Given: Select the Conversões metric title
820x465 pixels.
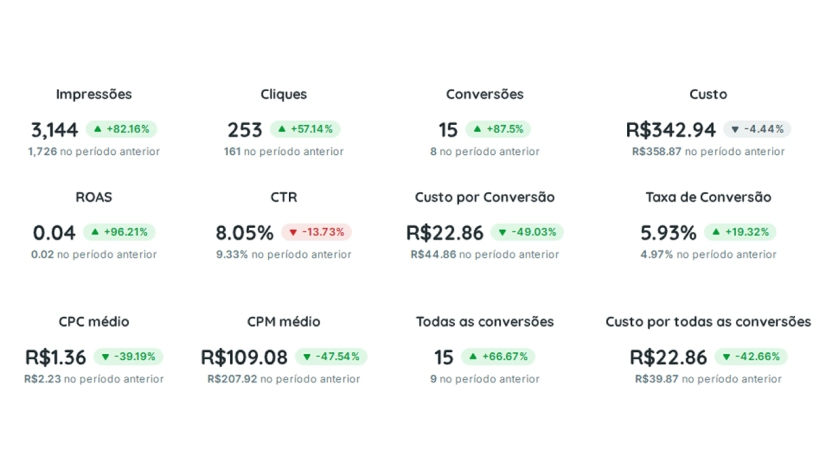Looking at the screenshot, I should tap(484, 94).
